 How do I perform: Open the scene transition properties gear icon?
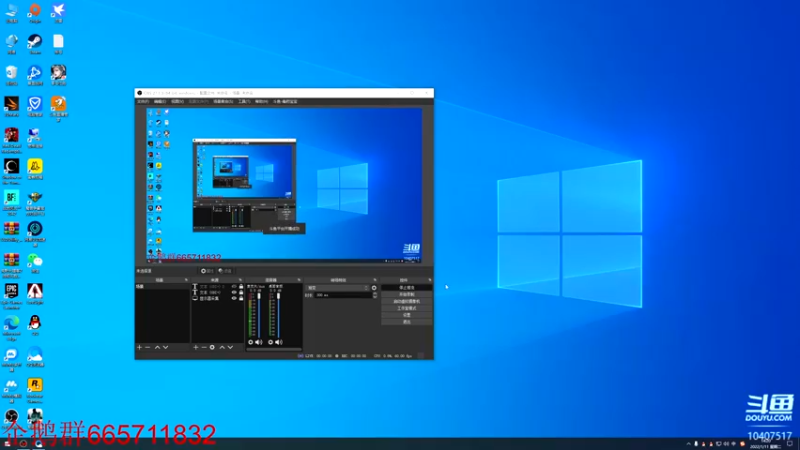[x=374, y=288]
